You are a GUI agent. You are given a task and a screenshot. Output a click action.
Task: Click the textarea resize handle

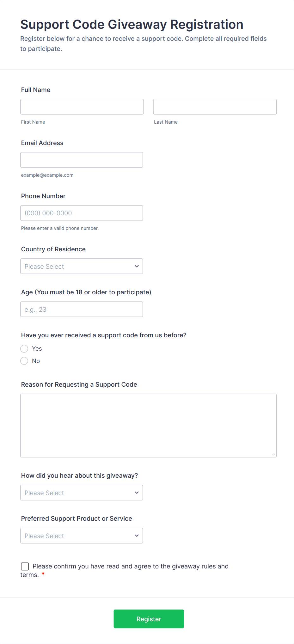(273, 454)
